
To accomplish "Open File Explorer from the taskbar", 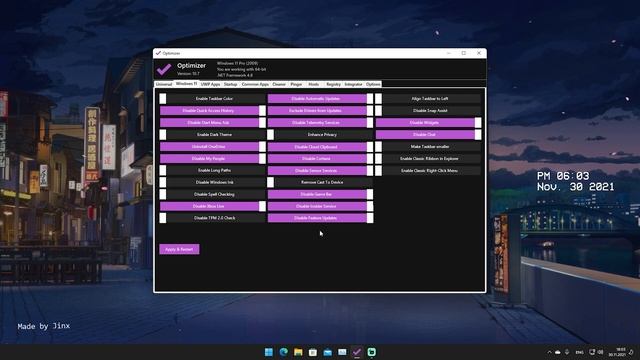I will [x=298, y=352].
